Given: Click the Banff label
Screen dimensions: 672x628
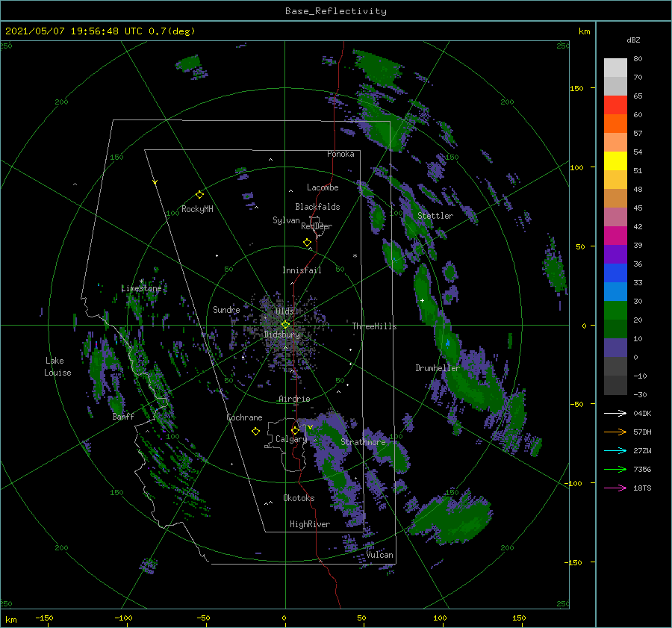Looking at the screenshot, I should pyautogui.click(x=123, y=417).
